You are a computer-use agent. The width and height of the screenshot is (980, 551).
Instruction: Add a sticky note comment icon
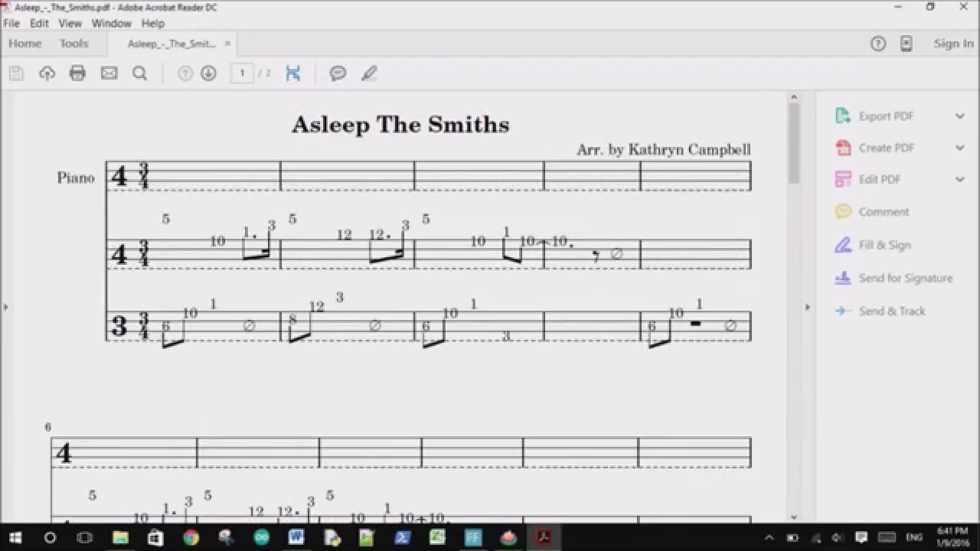338,73
